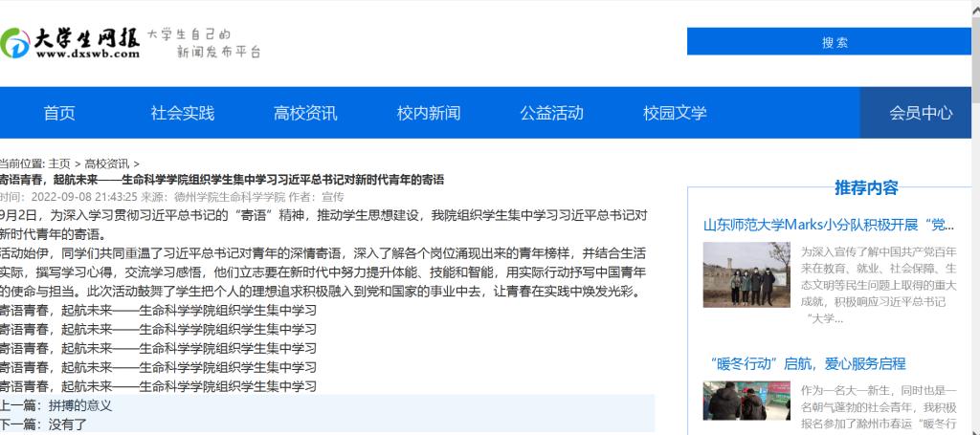Click the 主页 breadcrumb link
Image resolution: width=980 pixels, height=435 pixels.
[x=59, y=163]
